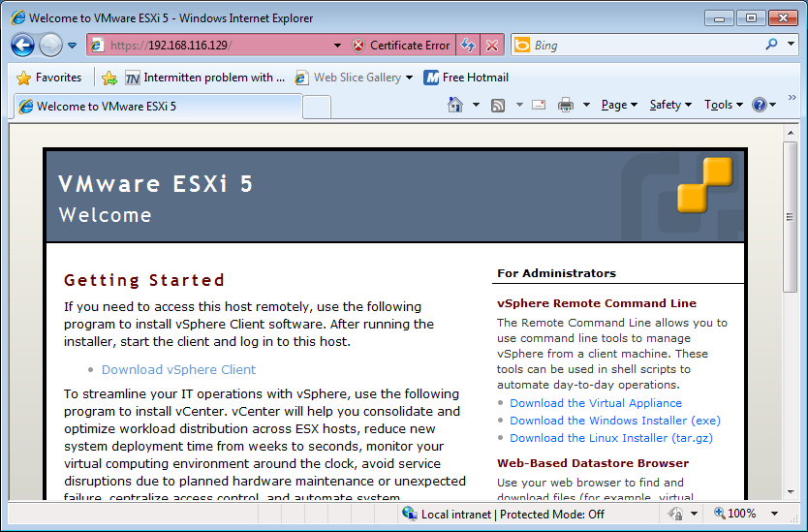The image size is (808, 532).
Task: Click Download the Windows Installer (exe) link
Action: (x=615, y=421)
